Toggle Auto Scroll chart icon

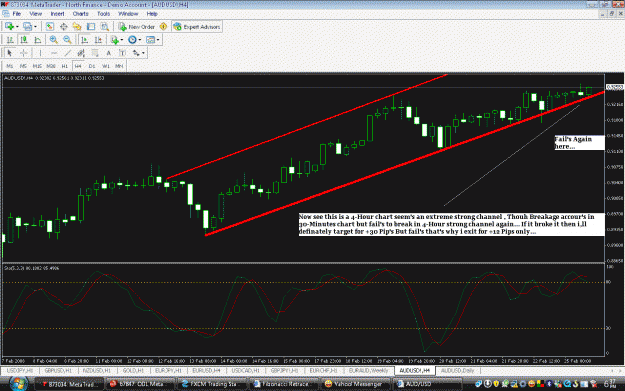point(84,40)
